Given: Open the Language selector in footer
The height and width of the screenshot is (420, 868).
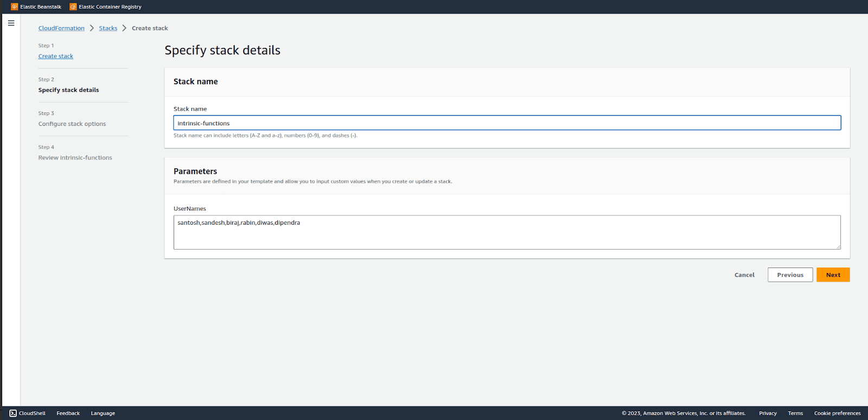Looking at the screenshot, I should 103,413.
